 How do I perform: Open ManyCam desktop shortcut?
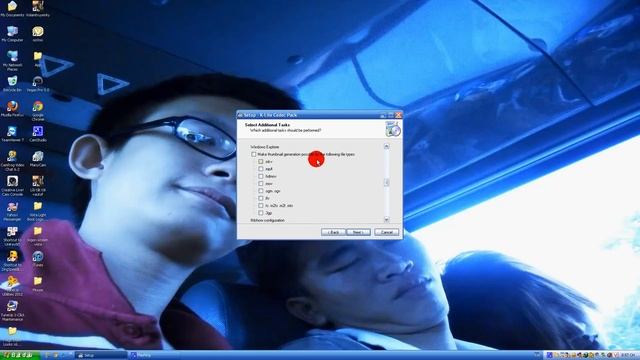click(x=38, y=159)
